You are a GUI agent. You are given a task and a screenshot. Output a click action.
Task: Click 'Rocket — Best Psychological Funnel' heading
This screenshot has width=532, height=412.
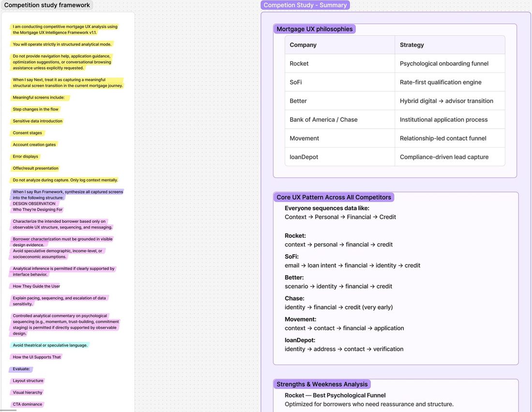(335, 396)
